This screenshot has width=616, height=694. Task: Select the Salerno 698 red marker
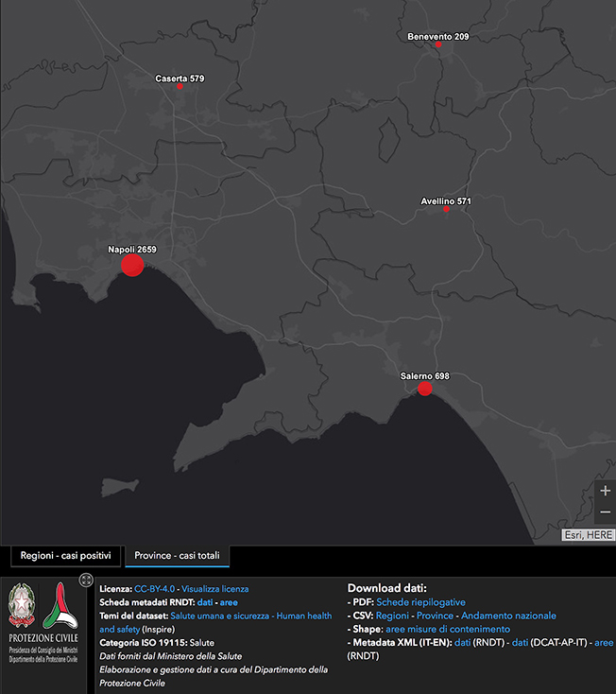pos(425,389)
